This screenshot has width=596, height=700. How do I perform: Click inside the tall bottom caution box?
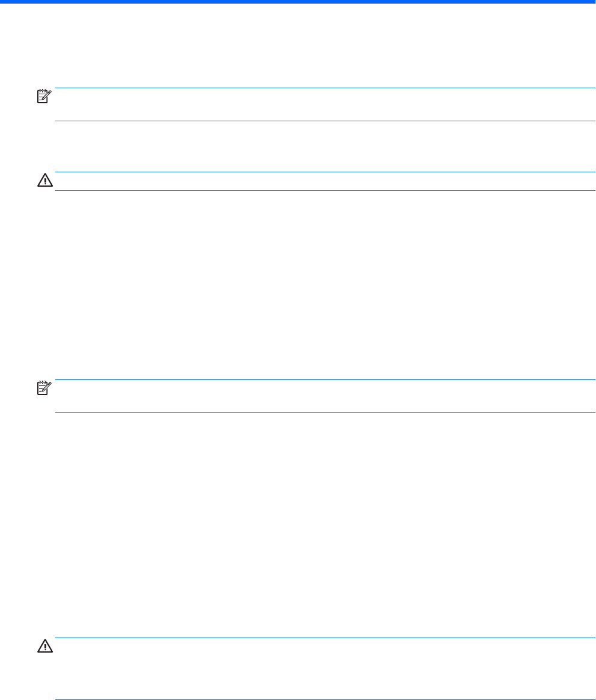click(325, 669)
